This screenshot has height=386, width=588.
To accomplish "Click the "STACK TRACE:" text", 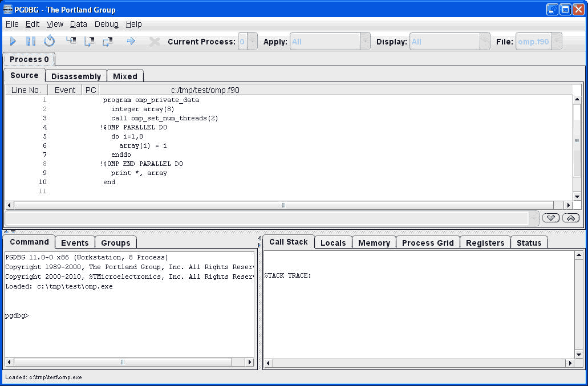I will 287,275.
